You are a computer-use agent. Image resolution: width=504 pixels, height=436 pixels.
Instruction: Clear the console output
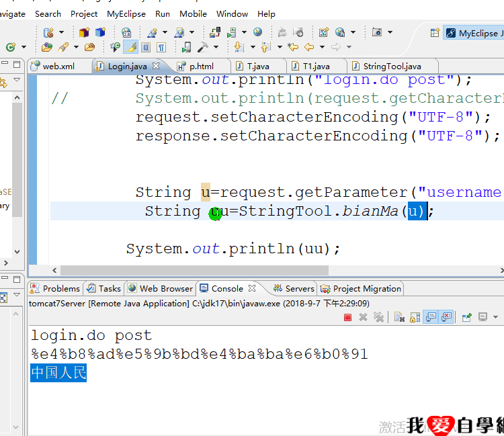coord(399,318)
